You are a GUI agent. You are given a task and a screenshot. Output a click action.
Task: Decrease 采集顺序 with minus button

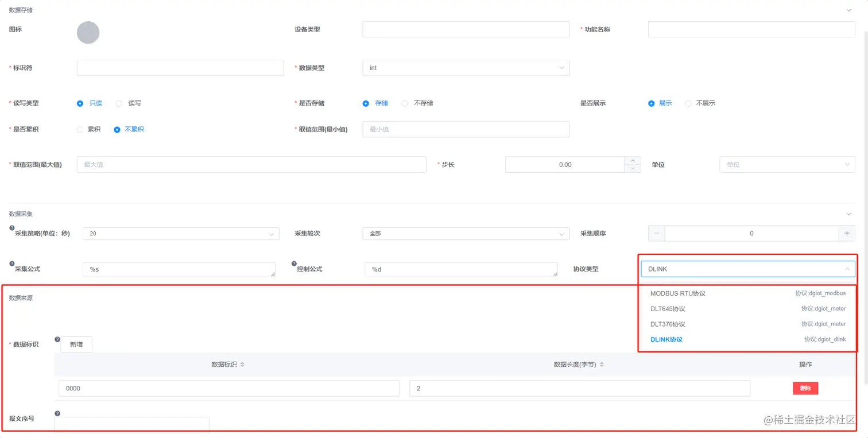pyautogui.click(x=657, y=233)
